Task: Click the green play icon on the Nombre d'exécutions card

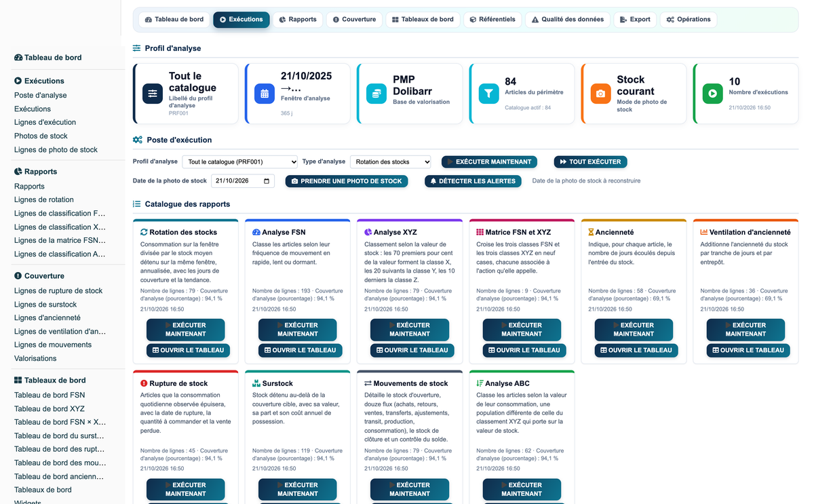Action: point(712,94)
